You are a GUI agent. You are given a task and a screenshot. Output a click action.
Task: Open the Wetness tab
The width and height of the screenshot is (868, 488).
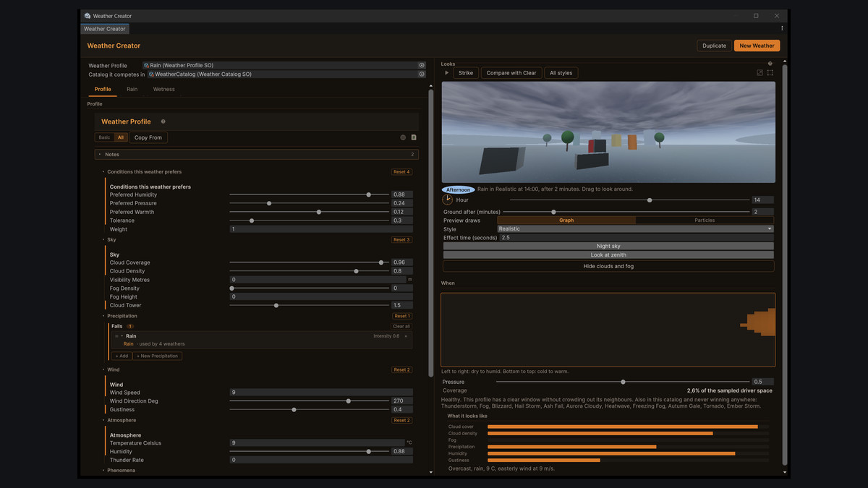pyautogui.click(x=163, y=90)
